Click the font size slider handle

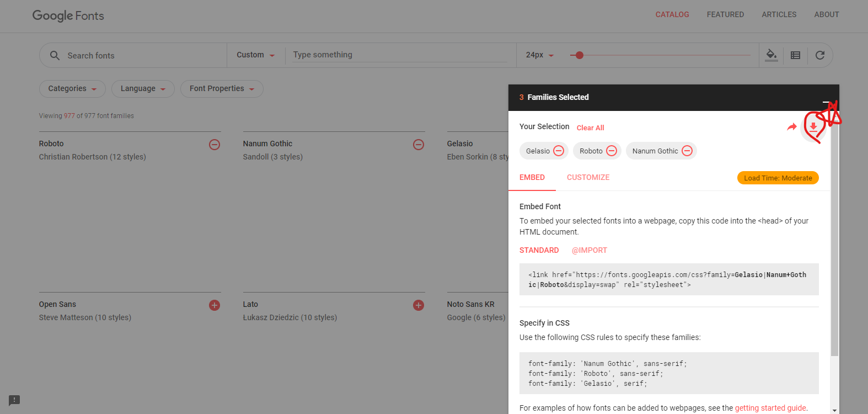click(579, 55)
